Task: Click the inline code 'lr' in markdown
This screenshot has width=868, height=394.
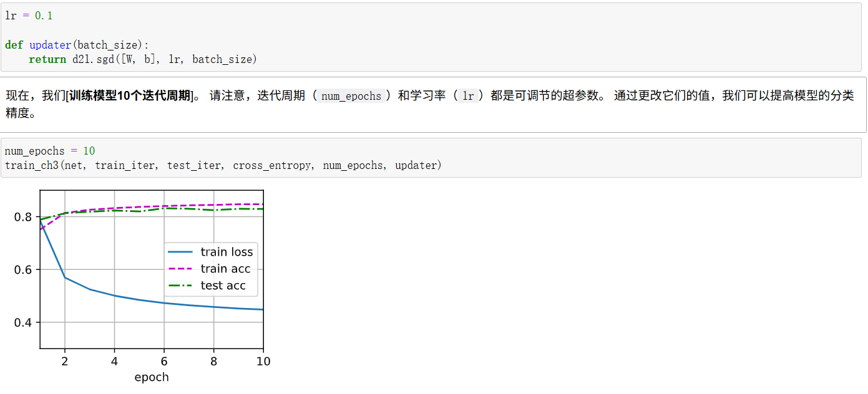Action: (x=468, y=96)
